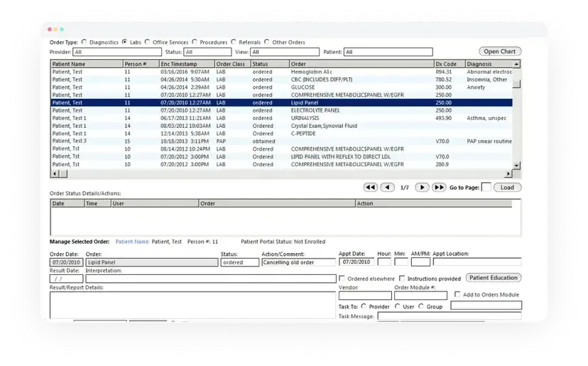This screenshot has height=366, width=588.
Task: Click the Vendor input field
Action: 365,296
